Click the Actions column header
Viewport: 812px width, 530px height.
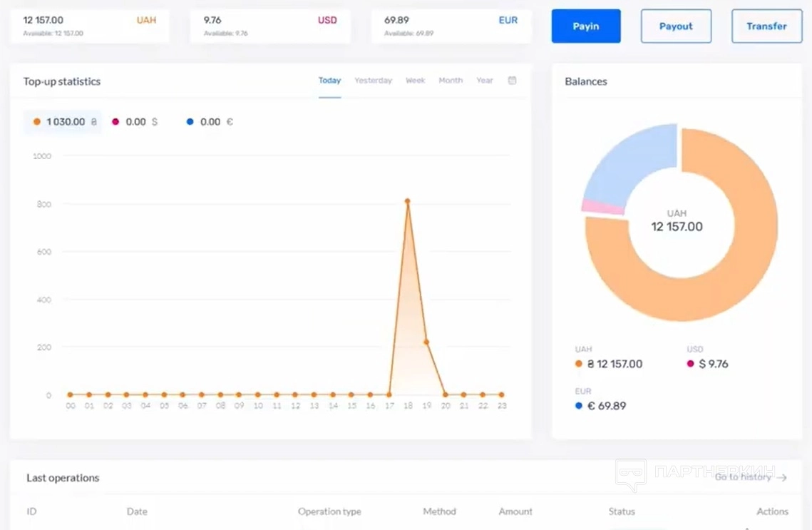[772, 511]
